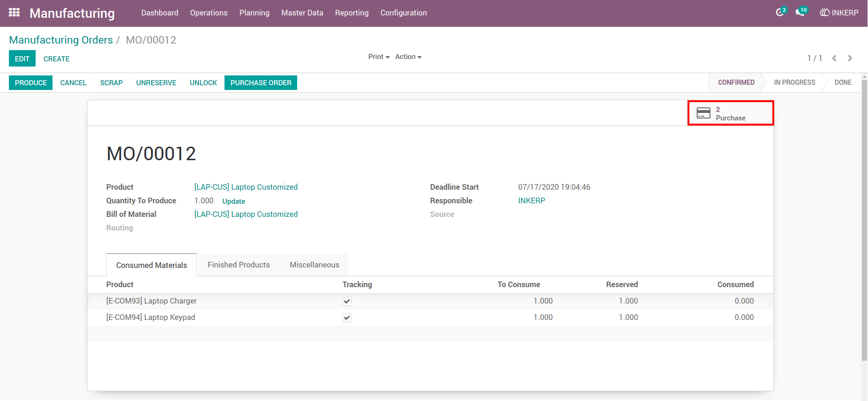Open the Planning menu
This screenshot has height=401, width=868.
tap(254, 13)
